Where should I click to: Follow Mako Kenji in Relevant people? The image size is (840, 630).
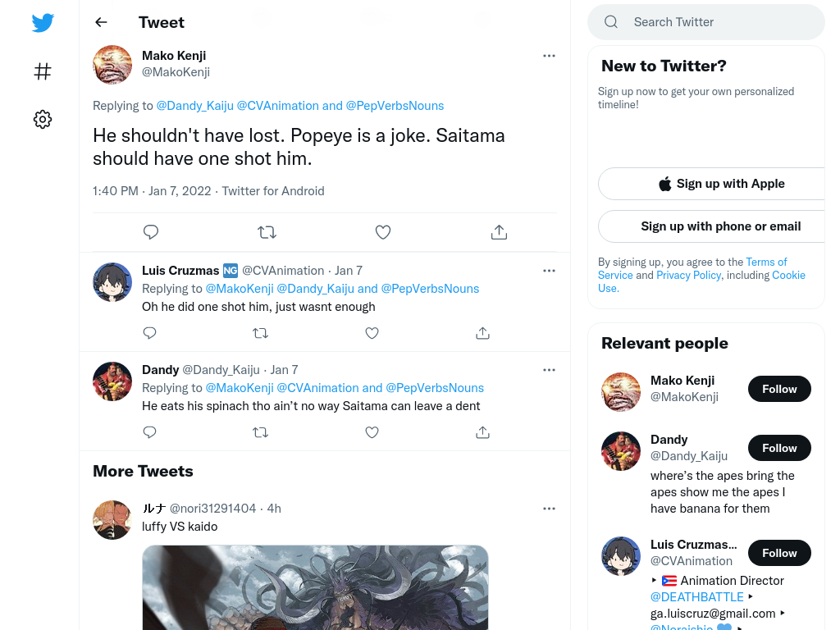point(779,389)
